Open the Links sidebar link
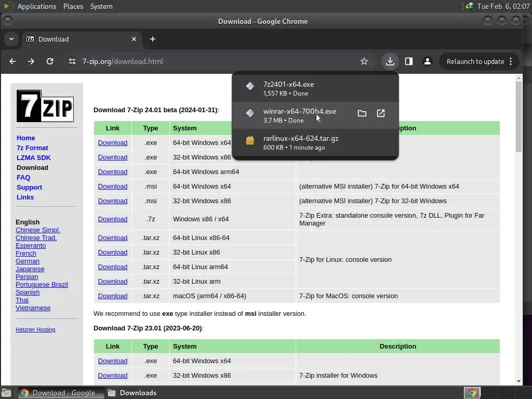This screenshot has height=399, width=532. 25,197
